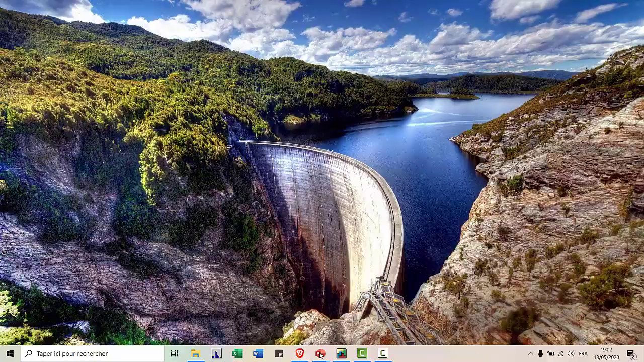Open the Action Center notifications icon
Viewport: 644px width, 362px height.
click(631, 353)
